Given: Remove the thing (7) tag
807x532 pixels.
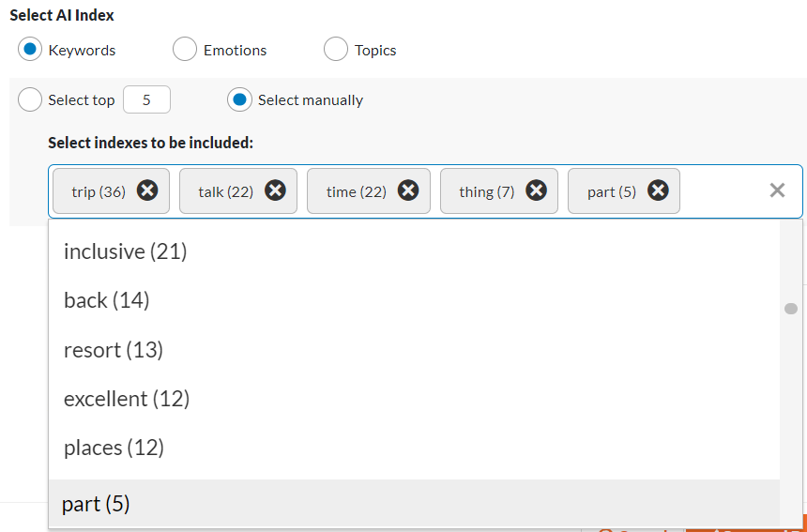Looking at the screenshot, I should tap(537, 190).
